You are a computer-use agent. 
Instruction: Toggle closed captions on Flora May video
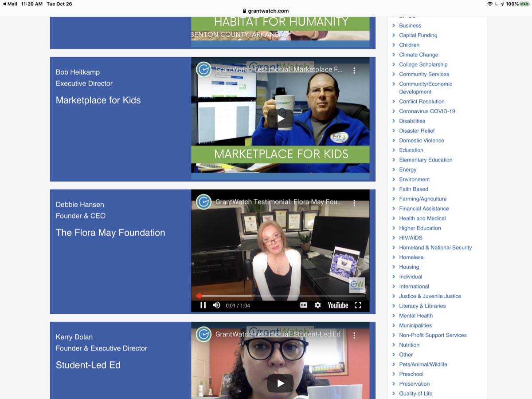(304, 305)
